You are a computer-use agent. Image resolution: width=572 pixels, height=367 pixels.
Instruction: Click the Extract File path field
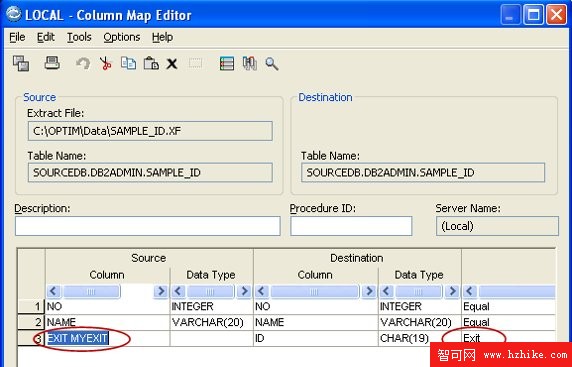pos(150,131)
